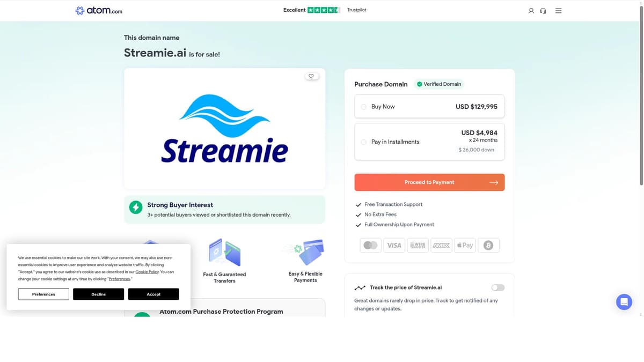The image size is (644, 362).
Task: Click the support headset icon
Action: coord(543,10)
